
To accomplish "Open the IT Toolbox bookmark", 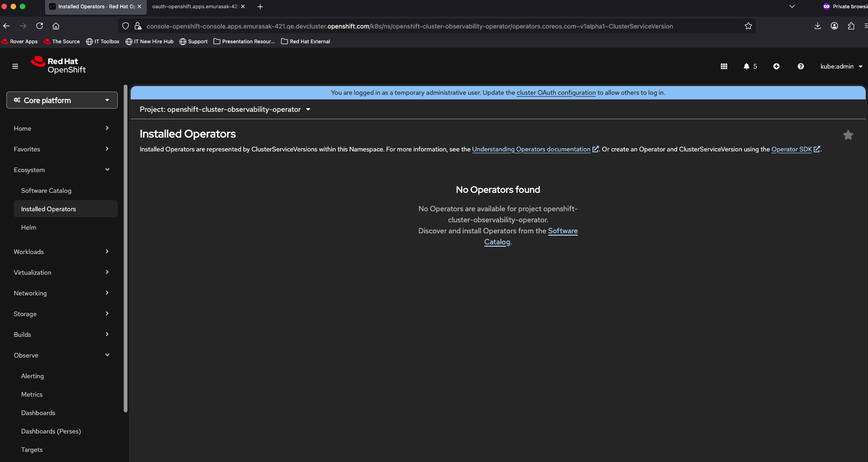I will (x=103, y=41).
